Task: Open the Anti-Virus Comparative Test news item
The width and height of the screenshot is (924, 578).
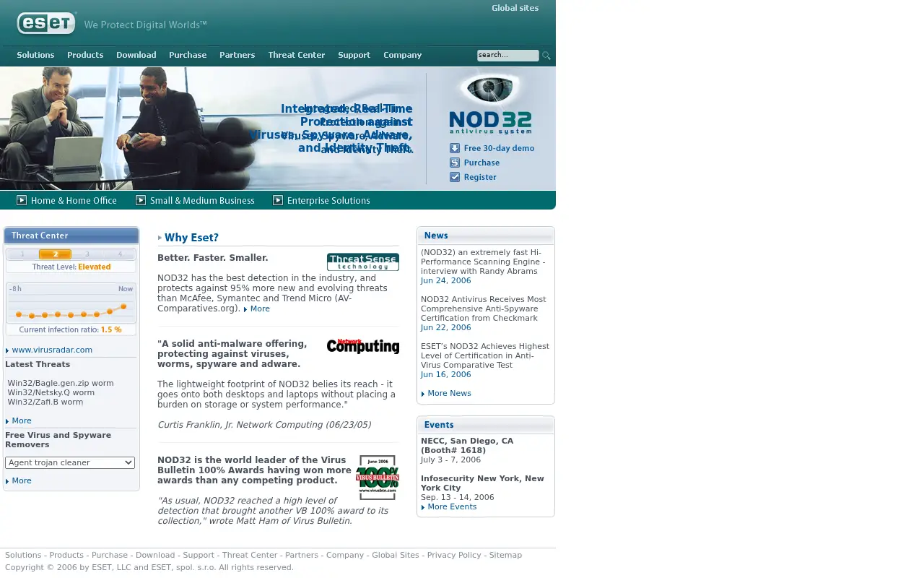Action: coord(485,355)
